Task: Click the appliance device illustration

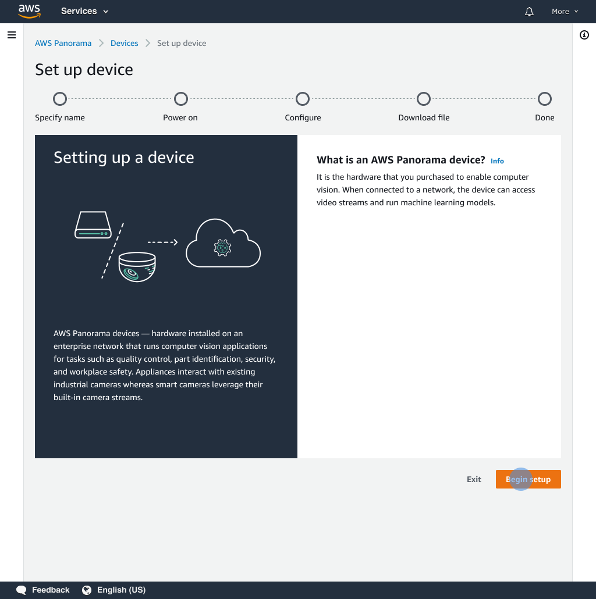Action: (93, 225)
